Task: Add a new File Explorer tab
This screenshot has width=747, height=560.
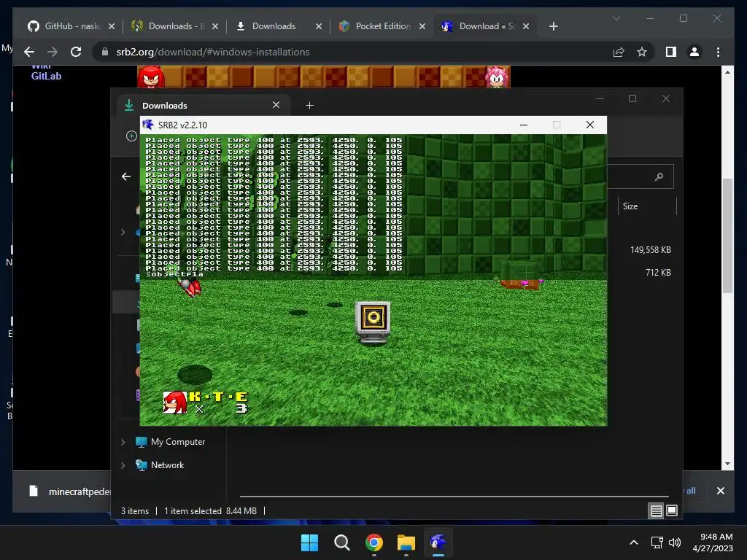Action: 309,105
